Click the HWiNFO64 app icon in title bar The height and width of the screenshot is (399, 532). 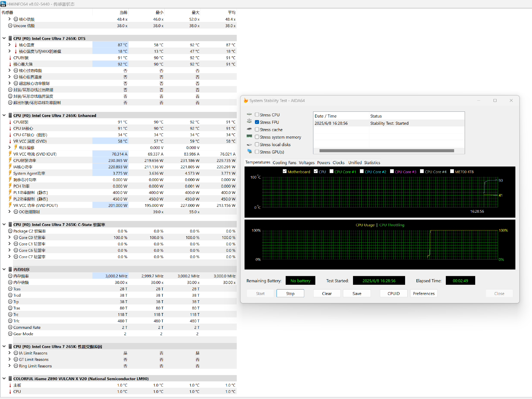click(3, 4)
